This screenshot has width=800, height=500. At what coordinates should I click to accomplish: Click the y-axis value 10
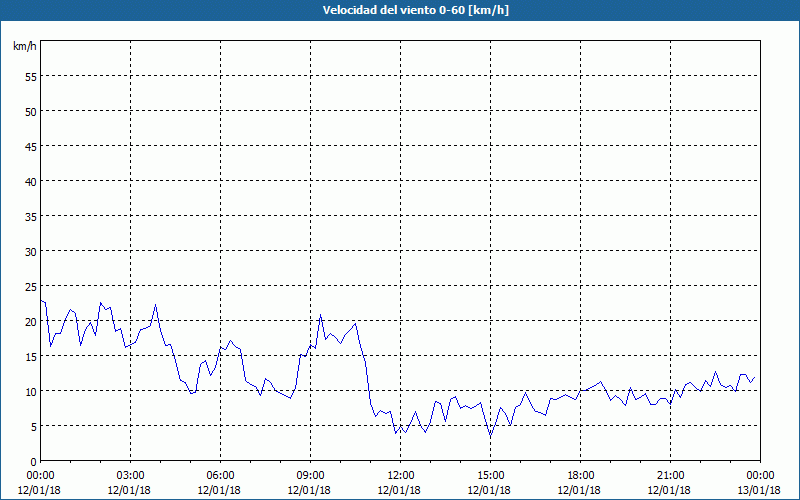(30, 391)
